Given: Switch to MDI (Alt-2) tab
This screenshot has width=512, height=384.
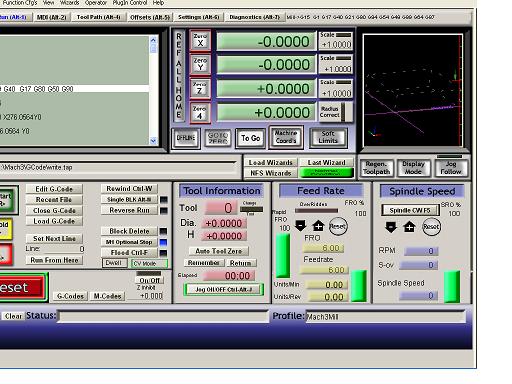Looking at the screenshot, I should [52, 17].
